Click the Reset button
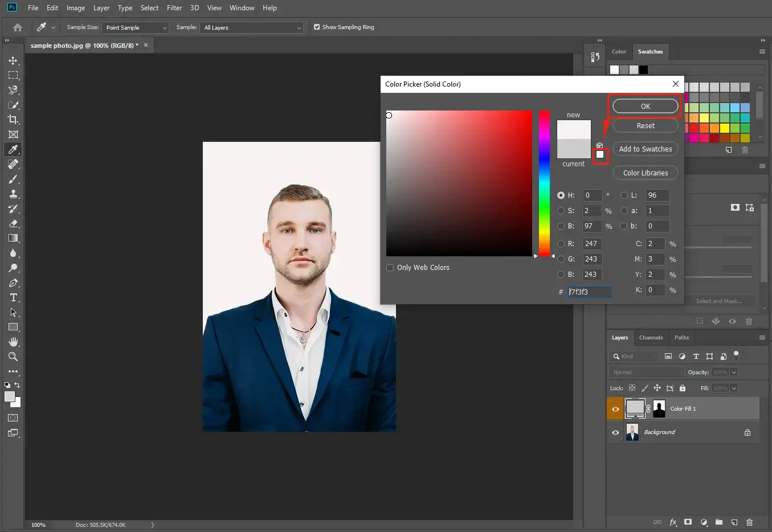This screenshot has height=532, width=772. click(x=646, y=125)
